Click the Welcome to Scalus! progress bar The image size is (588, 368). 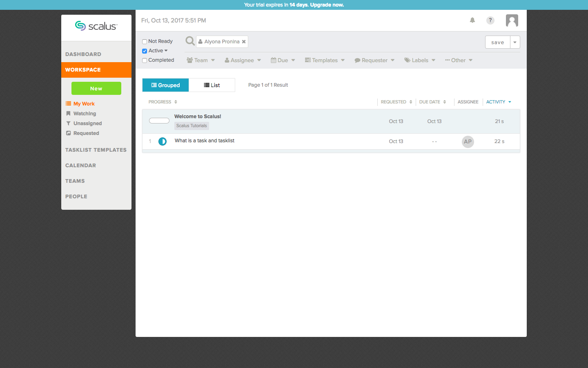point(159,121)
